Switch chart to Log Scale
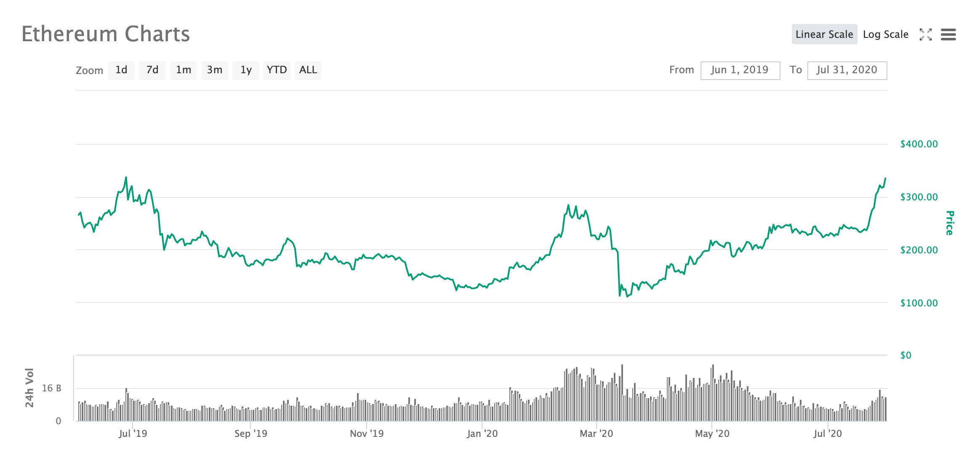Image resolution: width=980 pixels, height=452 pixels. (885, 35)
